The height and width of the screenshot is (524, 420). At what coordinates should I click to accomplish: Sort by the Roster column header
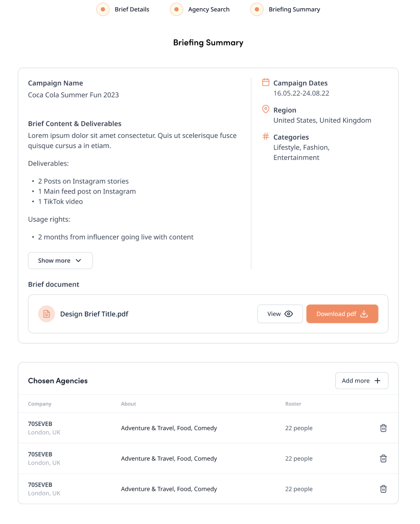(x=293, y=403)
